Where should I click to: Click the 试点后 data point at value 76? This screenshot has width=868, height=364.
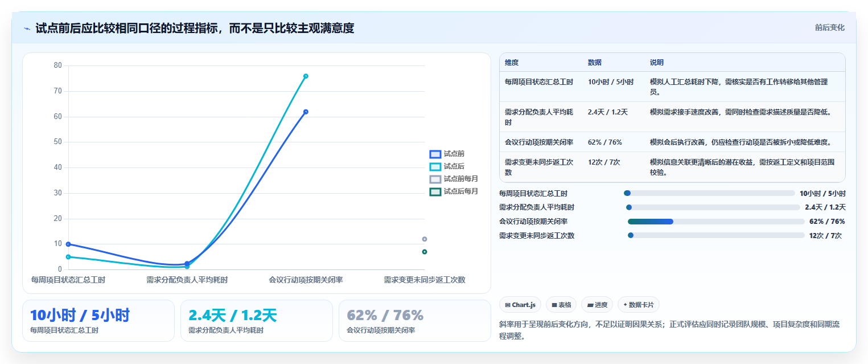306,76
